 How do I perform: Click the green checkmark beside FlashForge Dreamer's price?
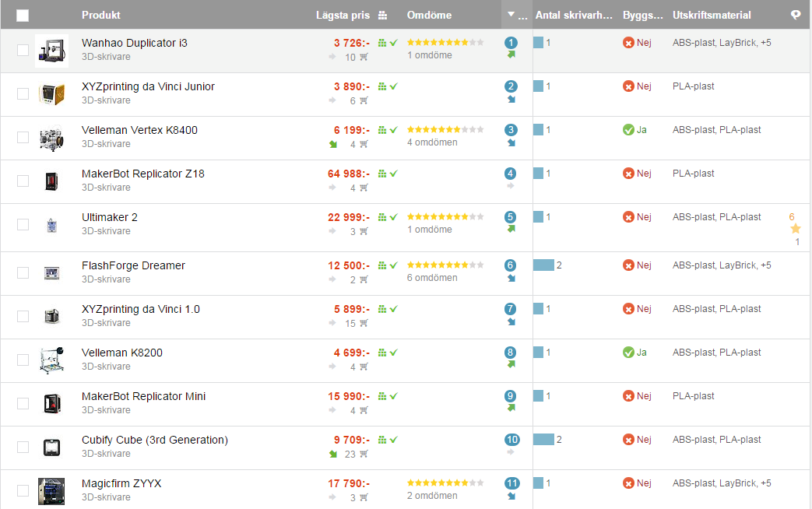[x=394, y=265]
